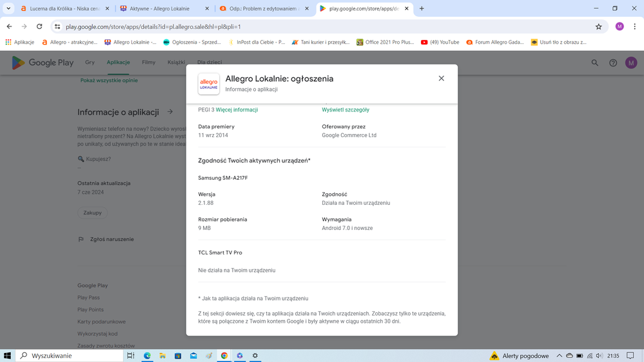Image resolution: width=644 pixels, height=362 pixels.
Task: Open Settings gear on taskbar
Action: tap(255, 356)
